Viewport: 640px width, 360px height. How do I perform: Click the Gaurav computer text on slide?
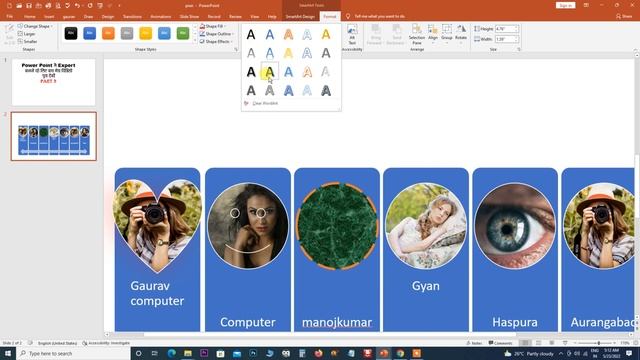157,293
